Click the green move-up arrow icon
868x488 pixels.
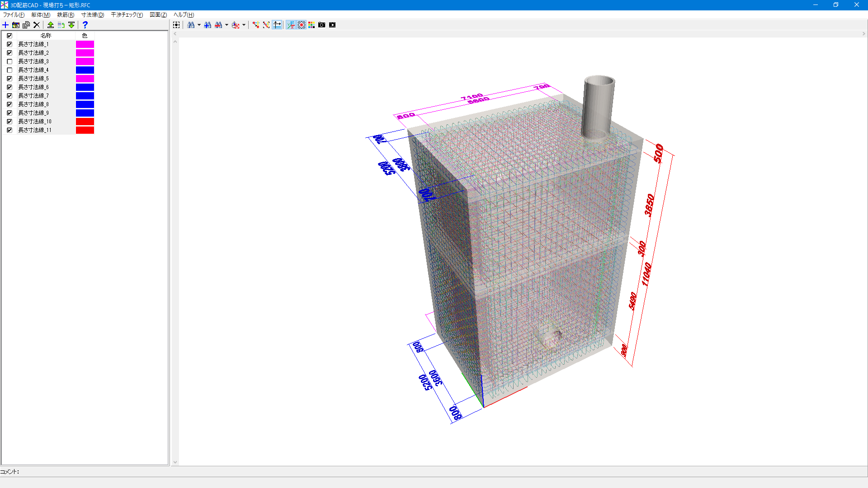[x=51, y=25]
